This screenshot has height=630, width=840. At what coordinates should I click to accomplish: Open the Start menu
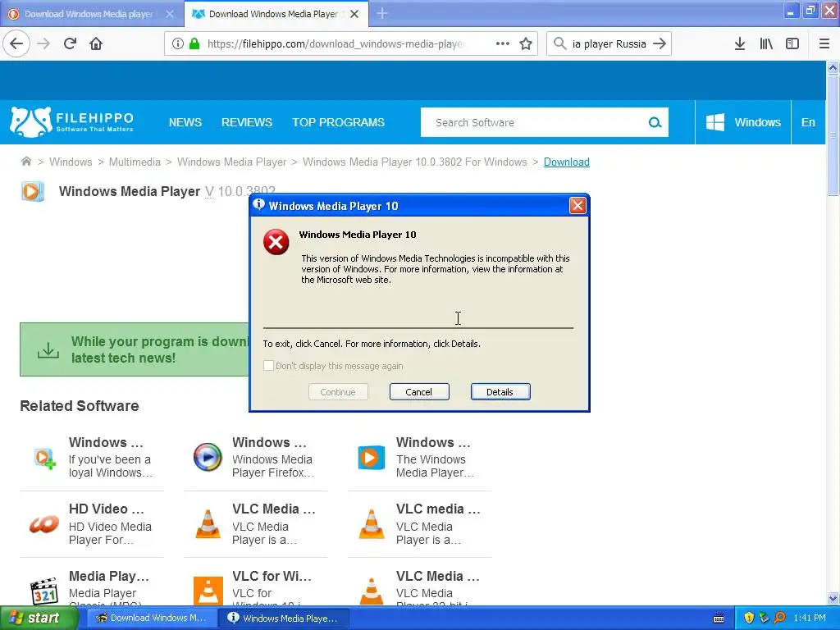[39, 618]
